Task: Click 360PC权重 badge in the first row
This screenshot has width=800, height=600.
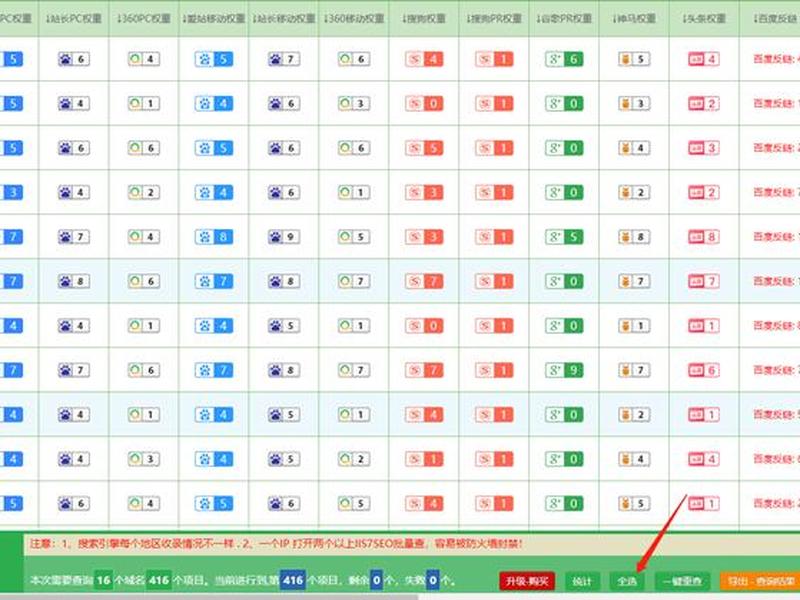Action: [x=144, y=59]
